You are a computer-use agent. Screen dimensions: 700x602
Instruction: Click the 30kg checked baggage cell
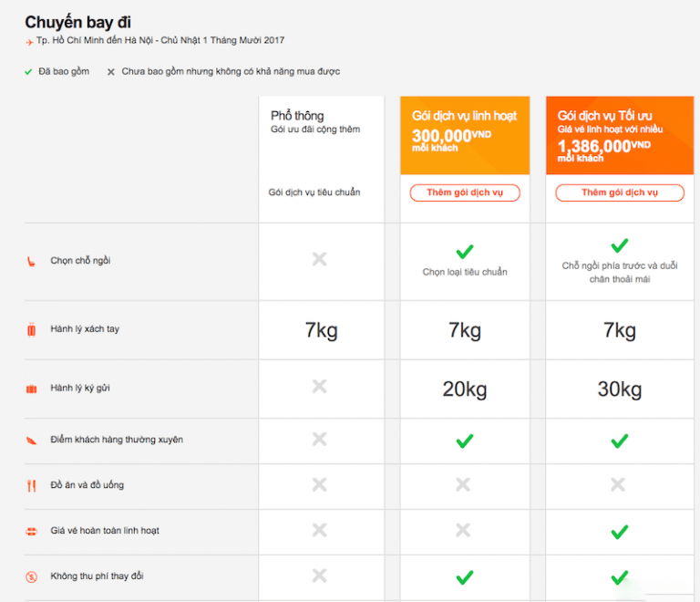coord(620,389)
